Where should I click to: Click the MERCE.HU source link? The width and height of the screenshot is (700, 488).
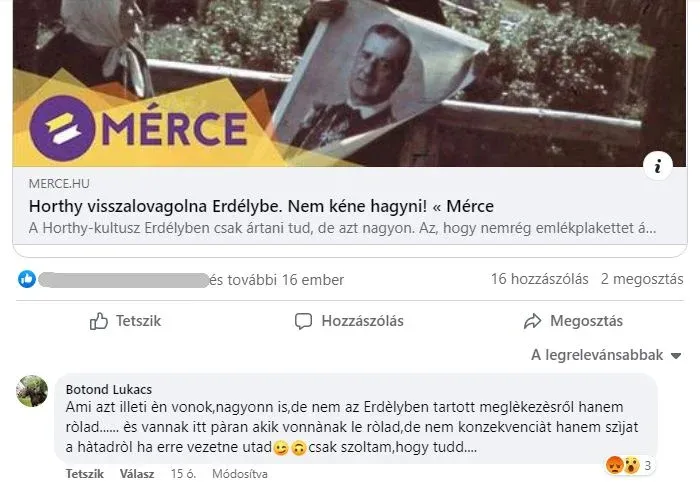tap(59, 184)
